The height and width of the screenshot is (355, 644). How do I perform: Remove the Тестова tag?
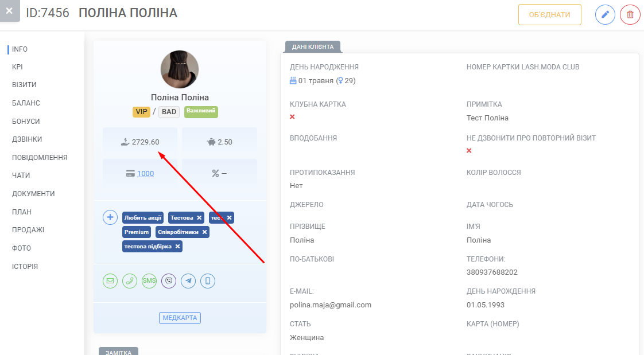(199, 218)
